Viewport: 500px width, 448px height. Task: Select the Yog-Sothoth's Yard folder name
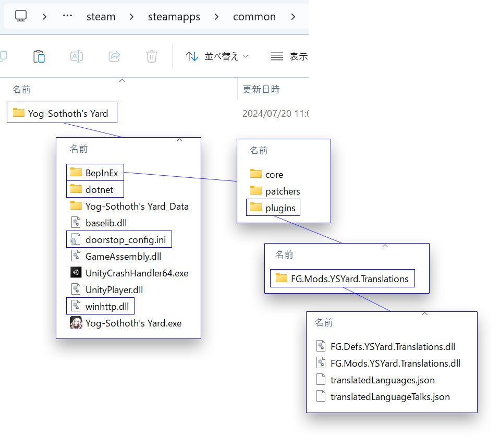click(68, 113)
